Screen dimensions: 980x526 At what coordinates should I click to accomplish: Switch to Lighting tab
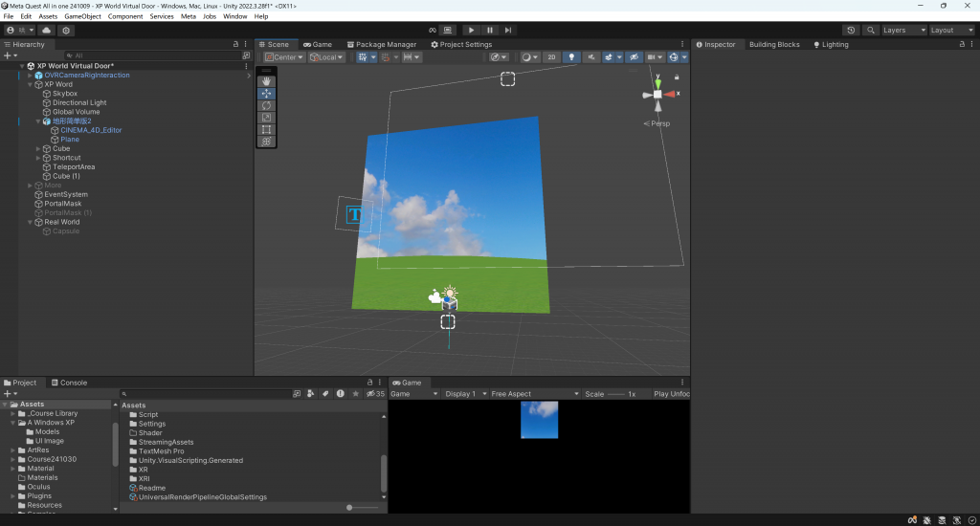click(831, 44)
